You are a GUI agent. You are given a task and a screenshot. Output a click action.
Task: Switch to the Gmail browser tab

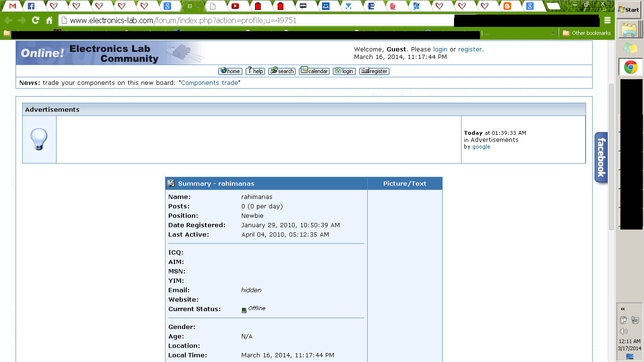(x=13, y=6)
